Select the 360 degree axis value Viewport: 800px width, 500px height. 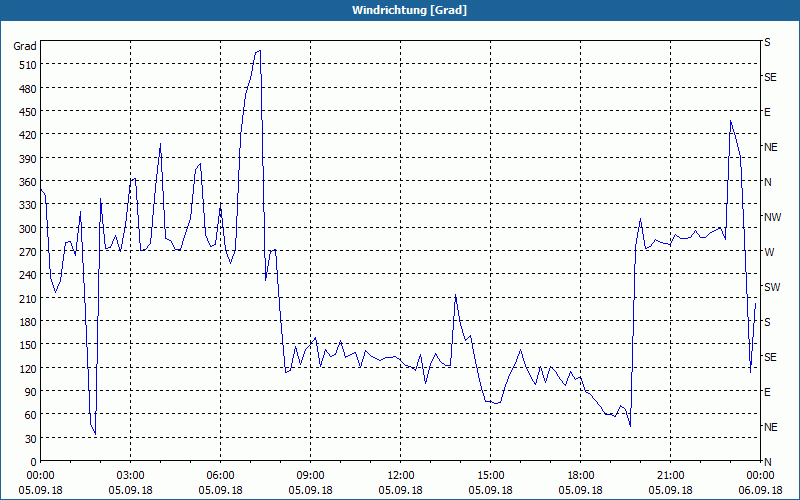pos(28,182)
